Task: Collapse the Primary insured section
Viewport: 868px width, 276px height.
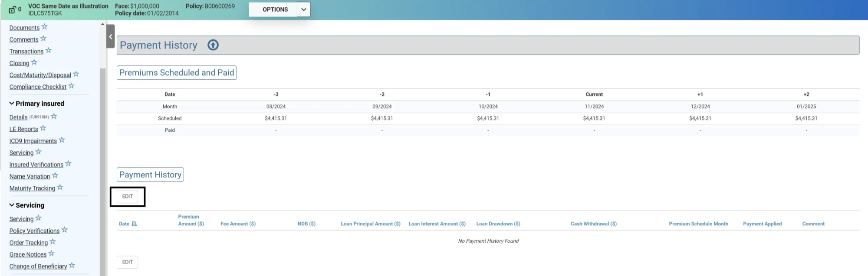Action: click(12, 104)
